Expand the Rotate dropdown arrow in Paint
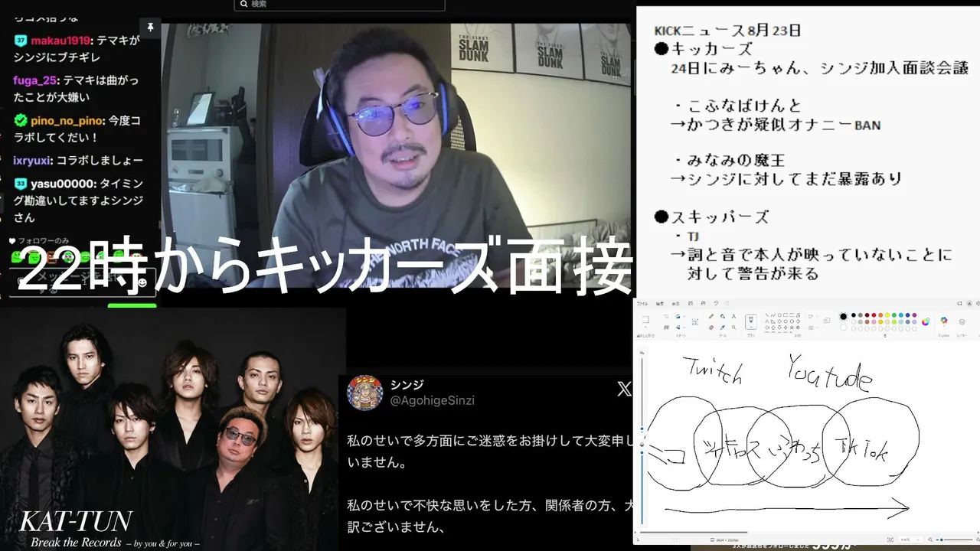 (684, 317)
